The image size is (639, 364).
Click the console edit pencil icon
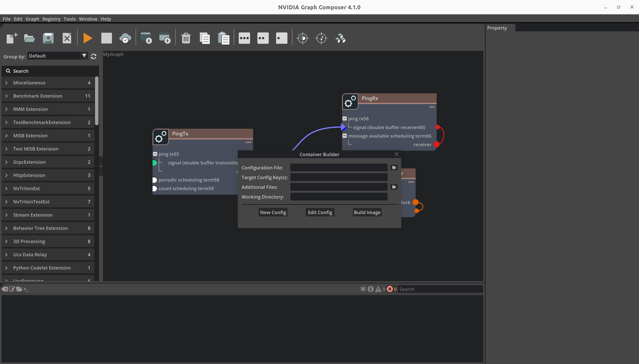coord(12,289)
